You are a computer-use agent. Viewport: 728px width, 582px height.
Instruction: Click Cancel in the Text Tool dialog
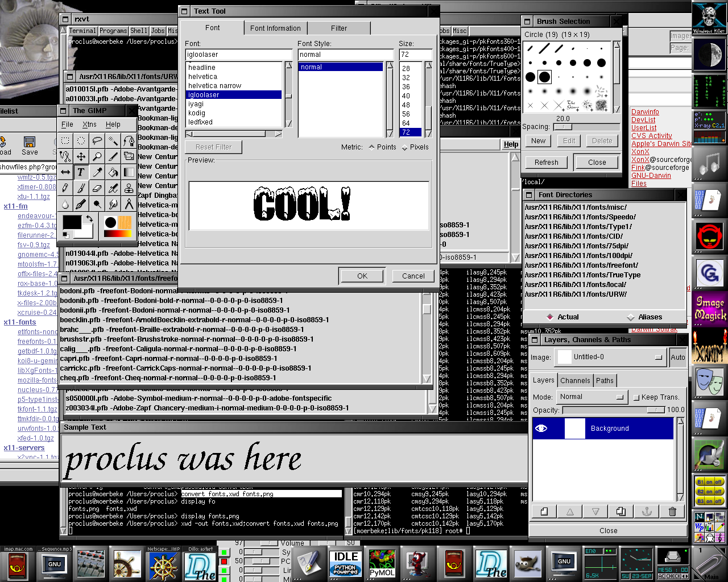pyautogui.click(x=413, y=276)
